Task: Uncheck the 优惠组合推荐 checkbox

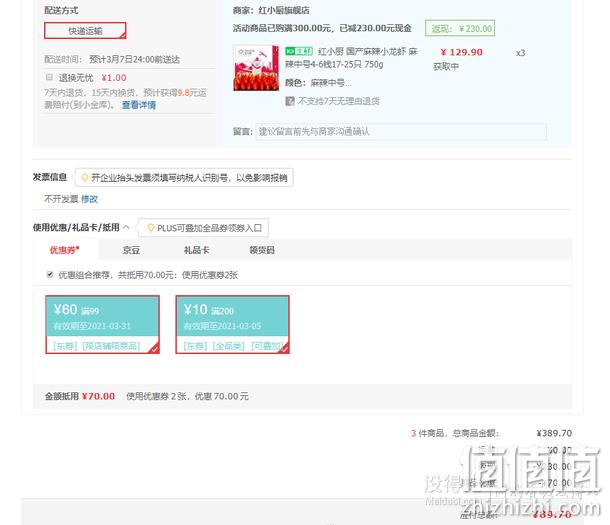Action: point(50,275)
